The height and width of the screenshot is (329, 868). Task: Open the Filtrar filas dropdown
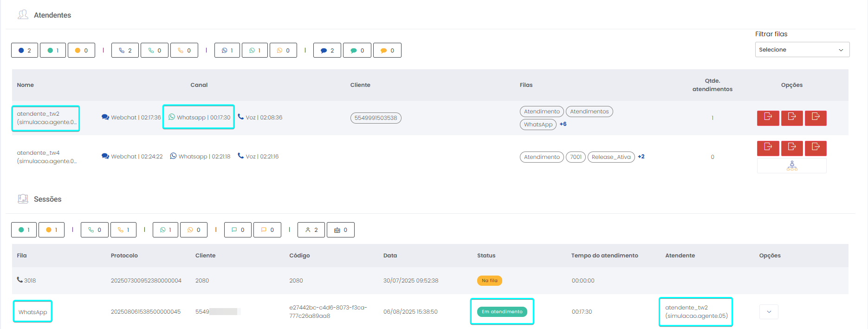tap(802, 50)
